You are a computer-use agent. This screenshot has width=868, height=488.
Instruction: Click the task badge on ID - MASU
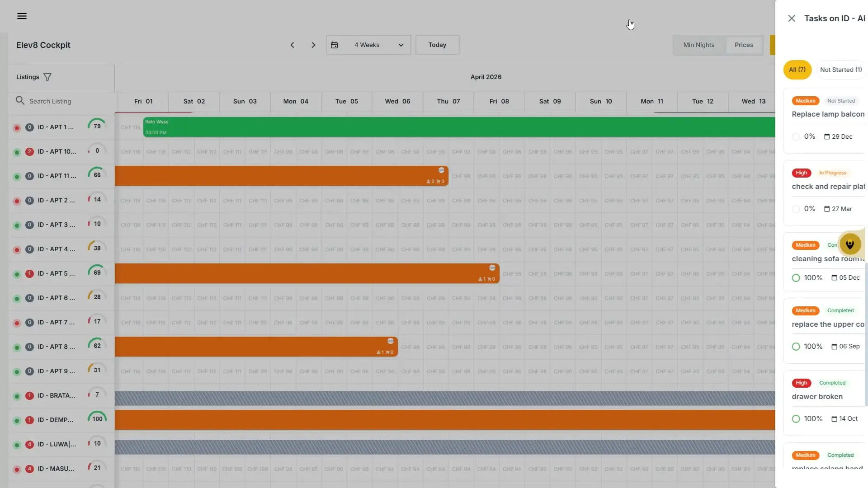coord(29,469)
